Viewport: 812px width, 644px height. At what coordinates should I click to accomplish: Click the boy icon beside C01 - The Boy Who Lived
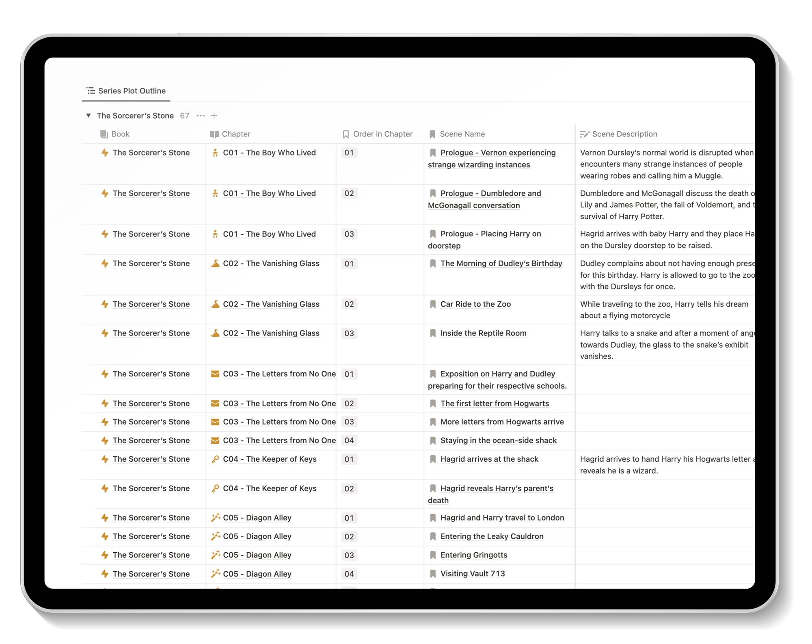[x=215, y=153]
